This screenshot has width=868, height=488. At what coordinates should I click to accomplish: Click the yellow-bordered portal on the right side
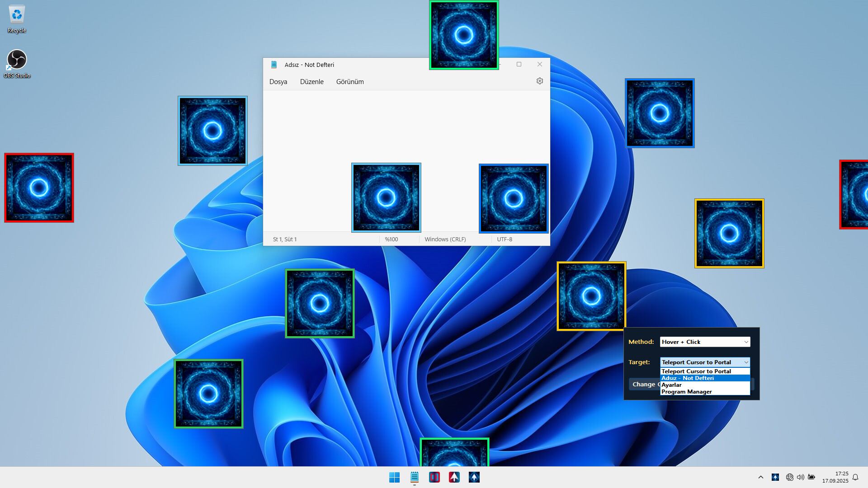(729, 233)
